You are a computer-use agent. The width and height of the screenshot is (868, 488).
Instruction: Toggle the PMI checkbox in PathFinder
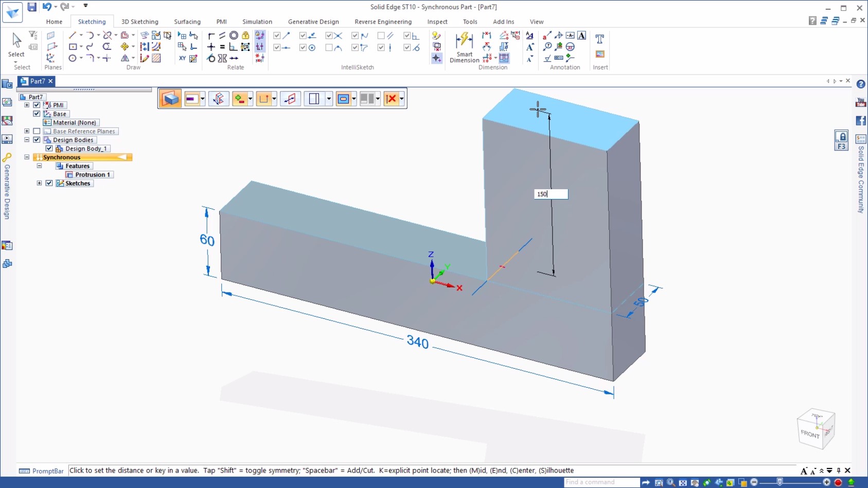pyautogui.click(x=37, y=105)
